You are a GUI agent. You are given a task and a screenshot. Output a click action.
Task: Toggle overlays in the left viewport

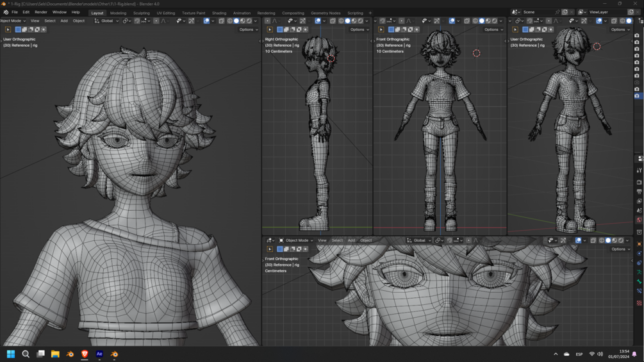tap(206, 21)
